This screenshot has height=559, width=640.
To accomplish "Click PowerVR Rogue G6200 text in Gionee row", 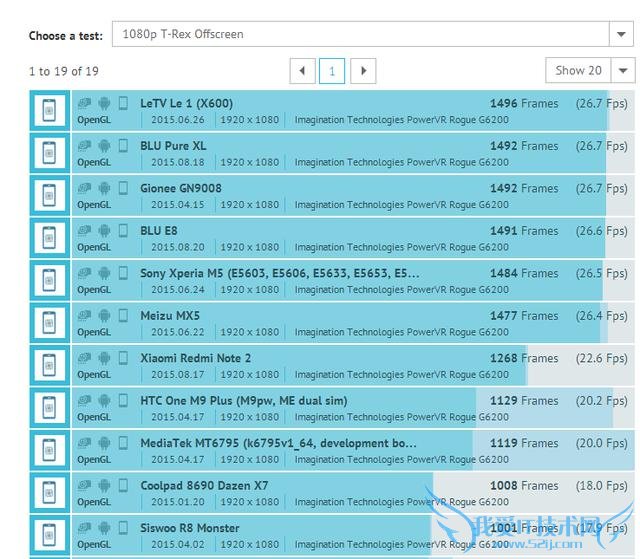I will [458, 205].
